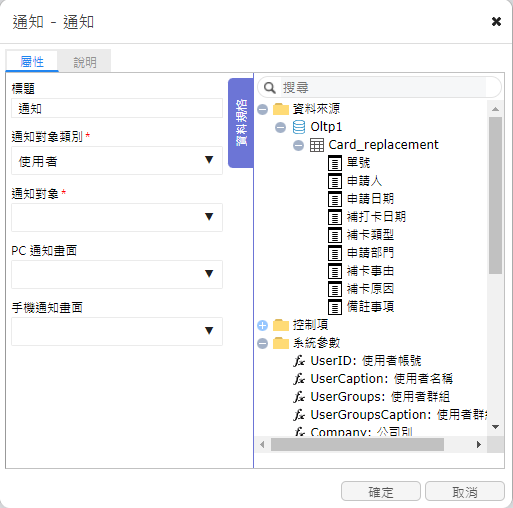This screenshot has height=508, width=513.
Task: Open the 手機通知畫面 dropdown
Action: [117, 331]
